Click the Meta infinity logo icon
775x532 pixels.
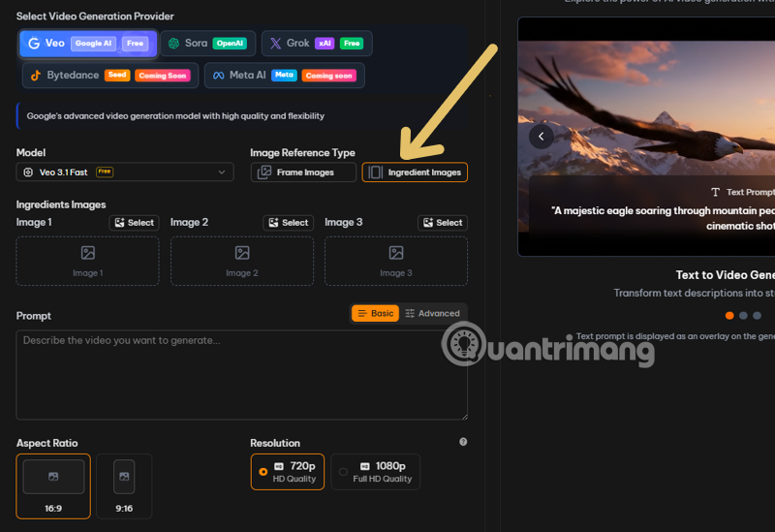tap(219, 76)
